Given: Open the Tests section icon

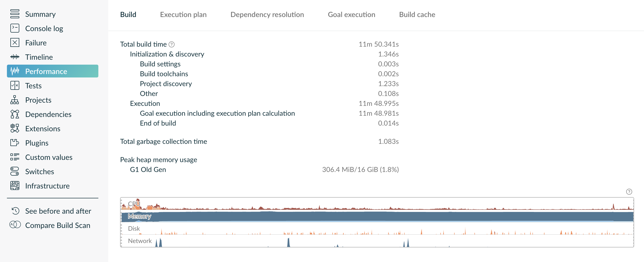Looking at the screenshot, I should pos(15,85).
